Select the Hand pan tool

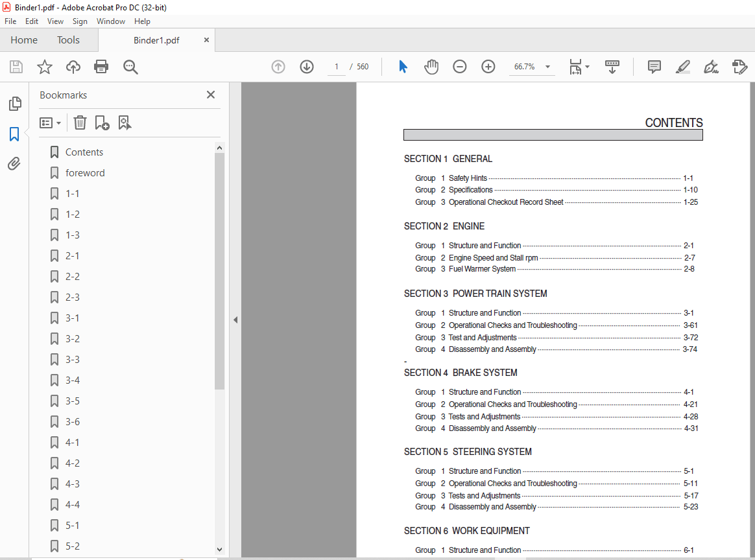pyautogui.click(x=431, y=66)
